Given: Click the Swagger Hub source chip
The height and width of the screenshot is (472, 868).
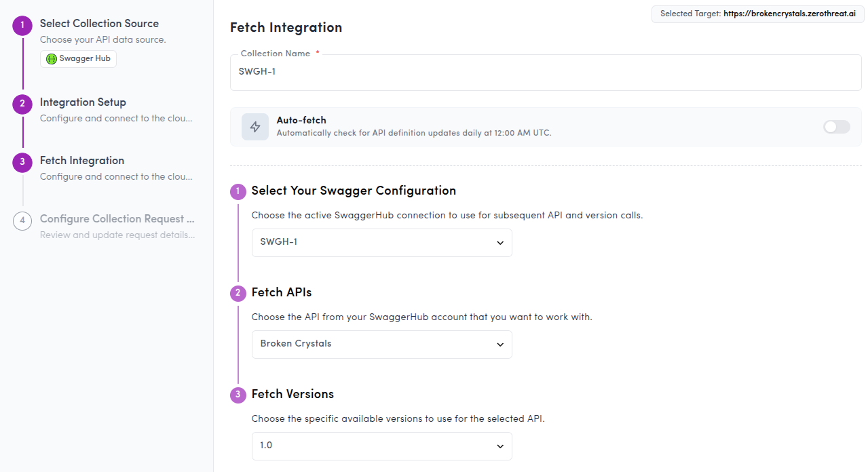Looking at the screenshot, I should click(78, 59).
